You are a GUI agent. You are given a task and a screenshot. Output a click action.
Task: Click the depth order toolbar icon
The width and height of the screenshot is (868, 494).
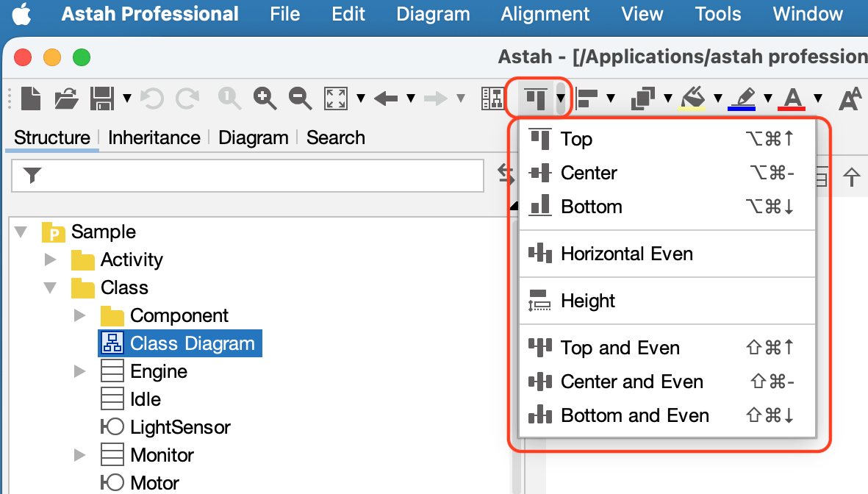tap(643, 99)
